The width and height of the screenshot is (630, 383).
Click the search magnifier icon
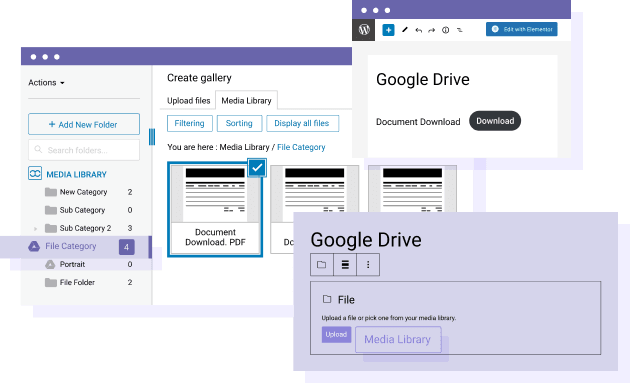click(x=38, y=150)
